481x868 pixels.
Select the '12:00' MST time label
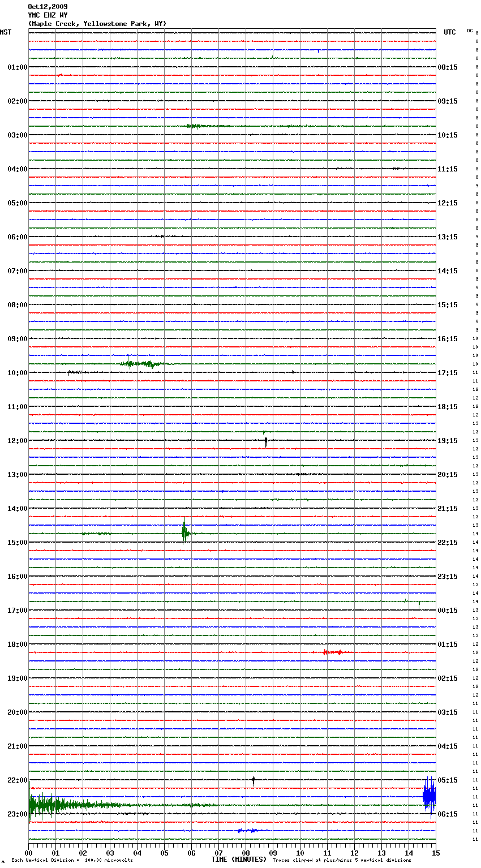(x=18, y=441)
